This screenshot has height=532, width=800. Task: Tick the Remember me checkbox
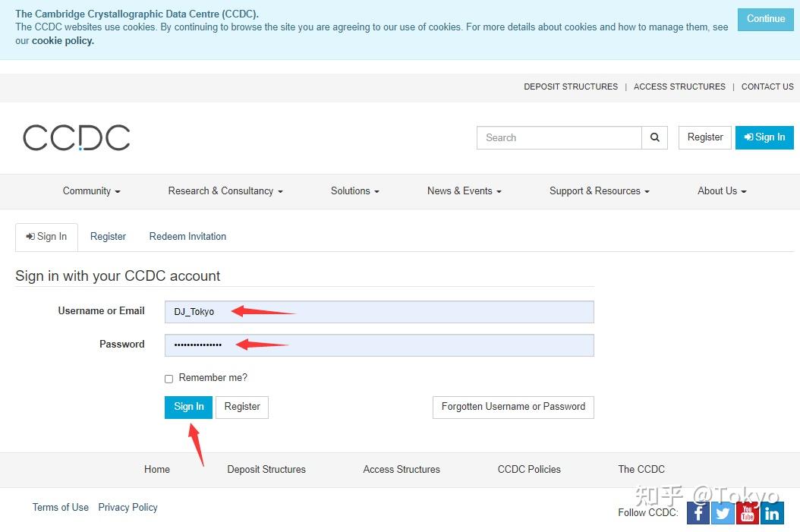169,379
